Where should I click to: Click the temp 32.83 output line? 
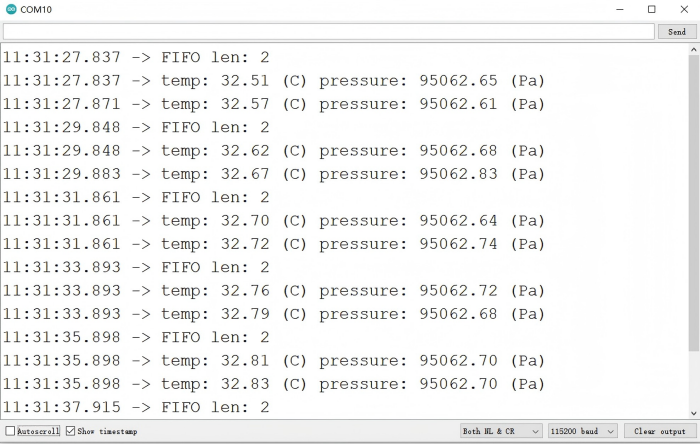point(273,384)
